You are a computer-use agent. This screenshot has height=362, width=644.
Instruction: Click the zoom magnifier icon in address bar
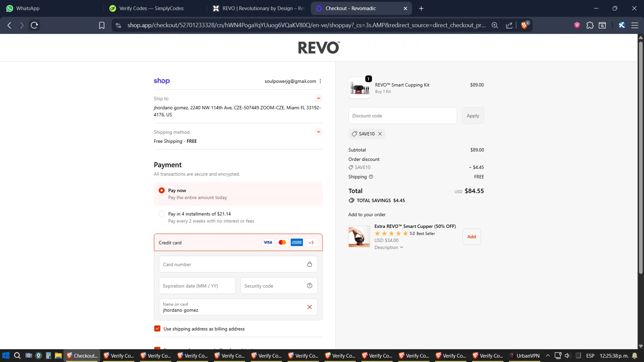[495, 25]
